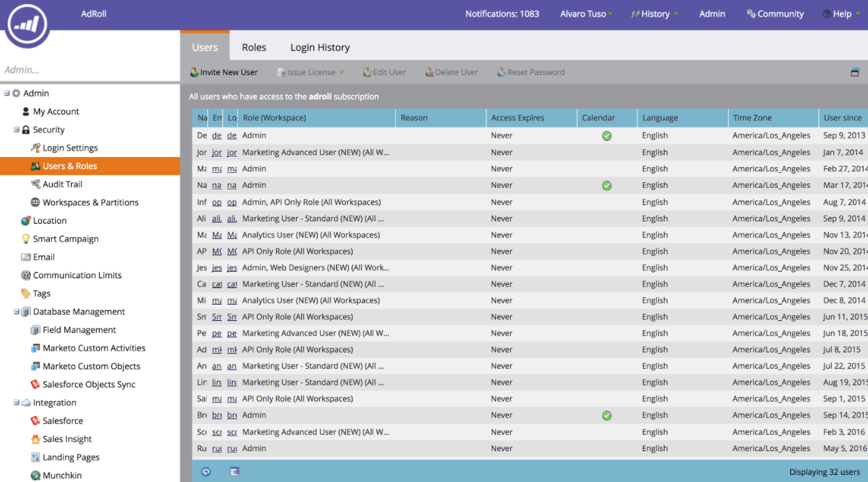Screen dimensions: 868x482
Task: Sort by Role (Workspace) column header
Action: coord(317,118)
